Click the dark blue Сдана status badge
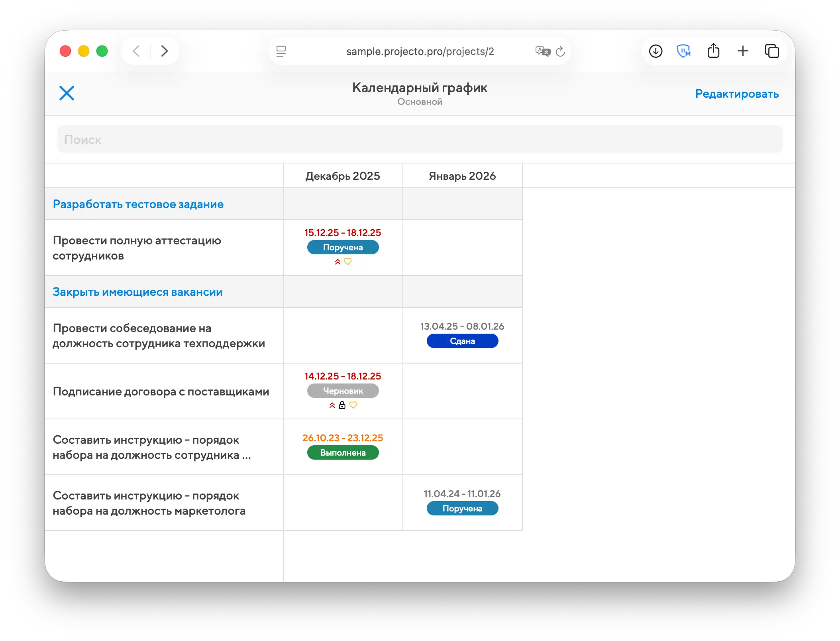 (x=462, y=341)
